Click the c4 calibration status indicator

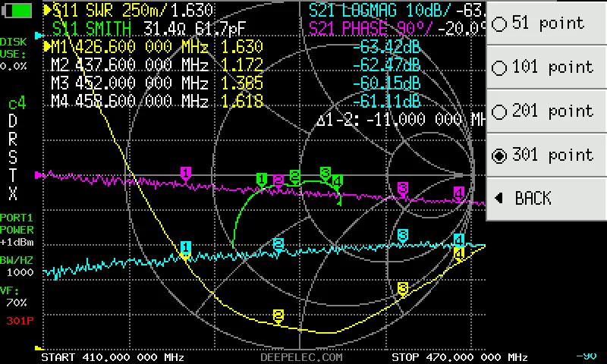tap(17, 104)
